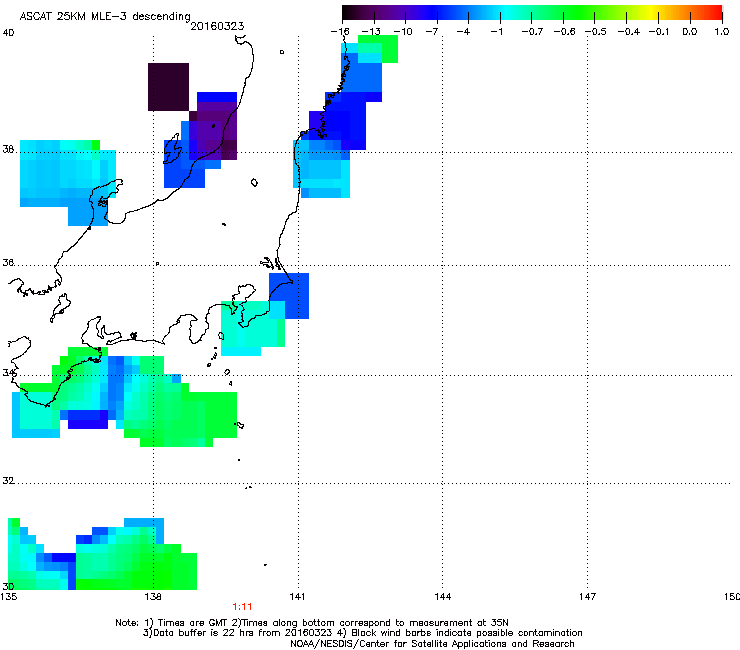Click the '-1' colorbar label
Viewport: 740px width, 650px height.
click(x=496, y=32)
